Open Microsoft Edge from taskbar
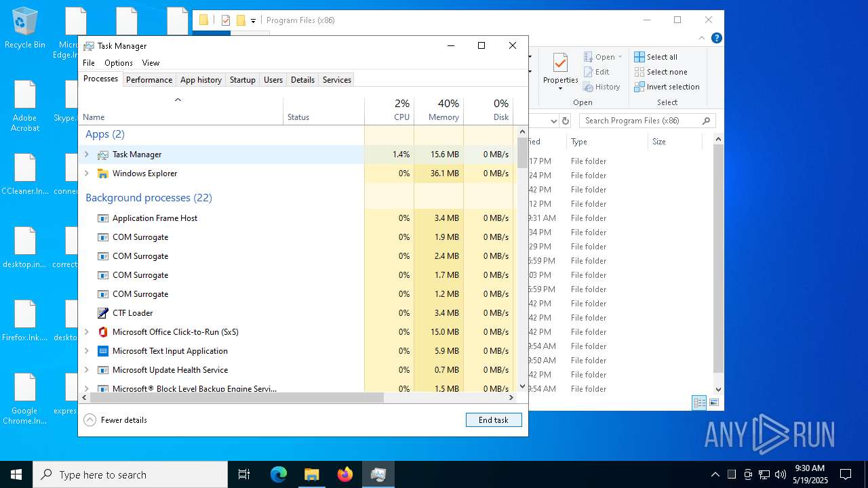This screenshot has height=488, width=868. tap(279, 474)
